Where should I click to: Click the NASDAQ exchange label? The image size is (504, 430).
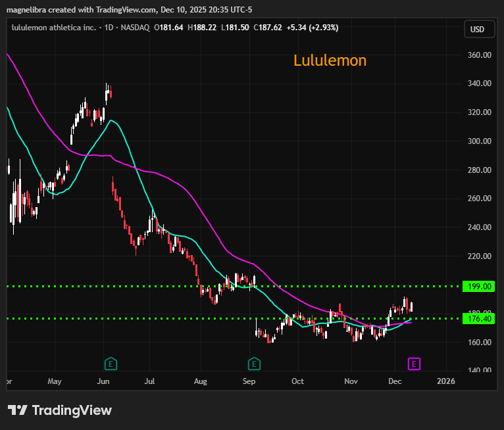135,28
